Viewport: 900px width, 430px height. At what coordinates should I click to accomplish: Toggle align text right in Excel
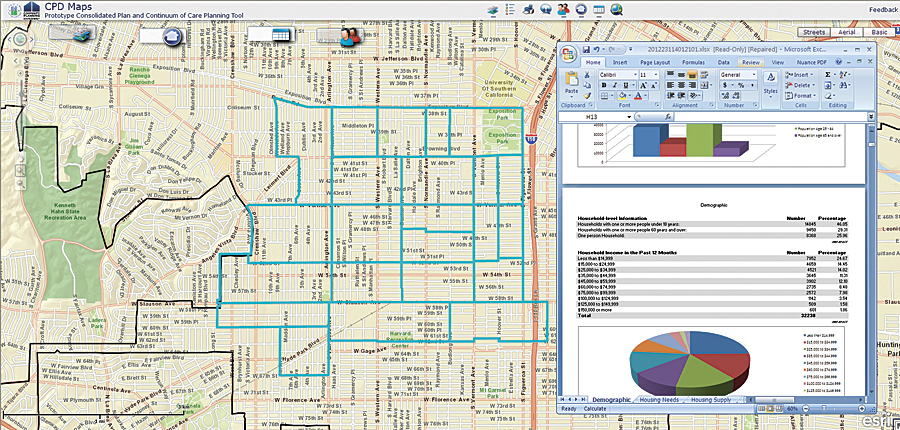[692, 85]
